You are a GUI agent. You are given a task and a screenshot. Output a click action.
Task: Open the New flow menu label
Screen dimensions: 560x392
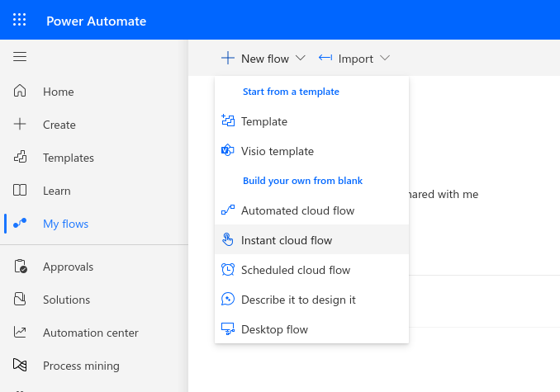[265, 59]
